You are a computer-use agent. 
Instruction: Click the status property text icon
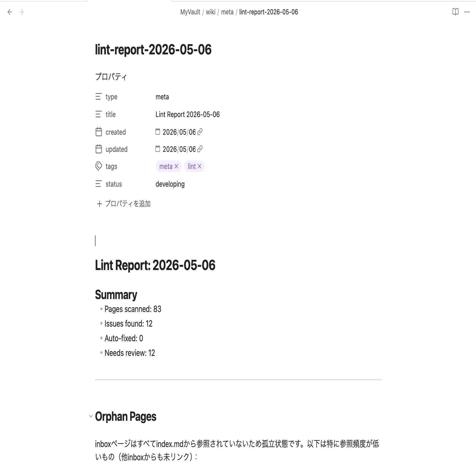[98, 184]
